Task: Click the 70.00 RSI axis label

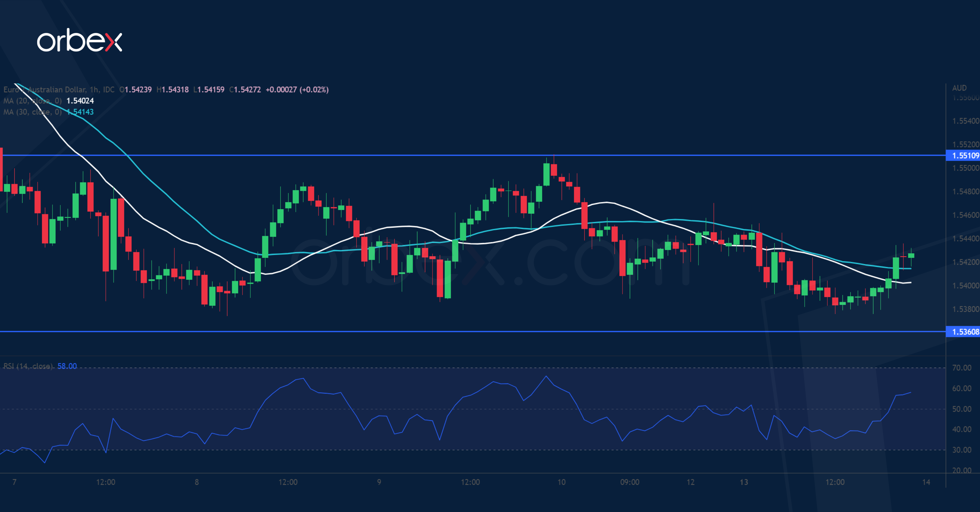Action: click(x=961, y=368)
